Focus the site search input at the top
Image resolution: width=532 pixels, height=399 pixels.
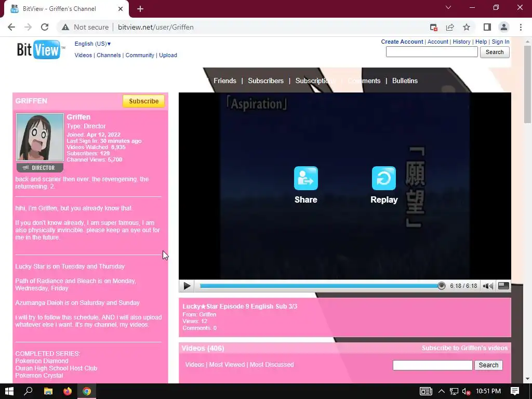pos(432,52)
